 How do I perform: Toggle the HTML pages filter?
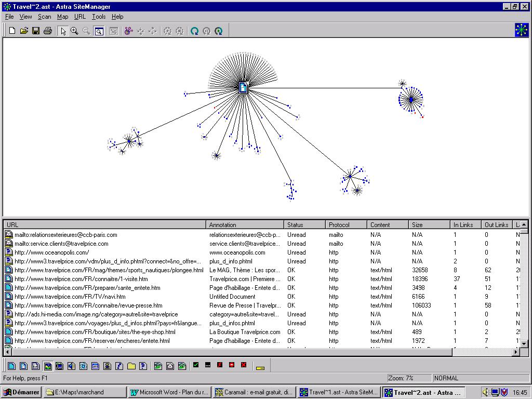pyautogui.click(x=11, y=366)
